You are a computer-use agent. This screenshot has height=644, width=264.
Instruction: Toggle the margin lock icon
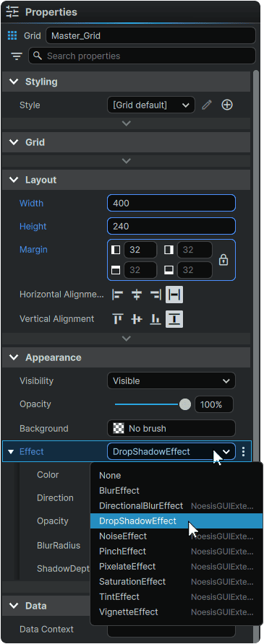click(223, 260)
